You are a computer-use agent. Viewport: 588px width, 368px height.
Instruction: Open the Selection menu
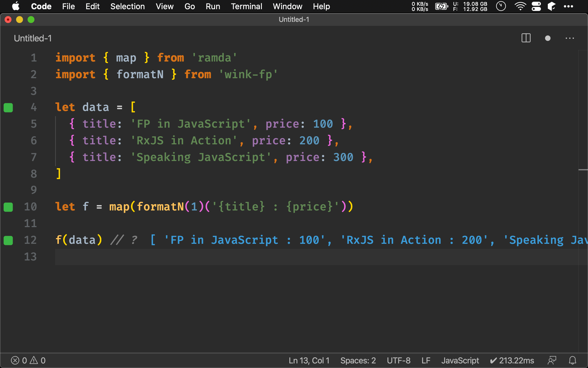point(127,6)
